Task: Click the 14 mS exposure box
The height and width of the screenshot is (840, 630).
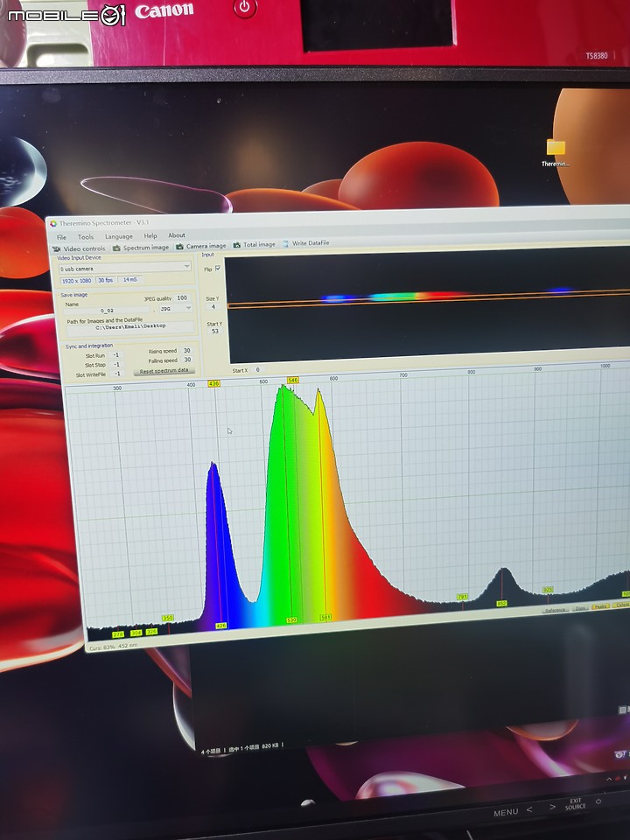Action: pyautogui.click(x=130, y=280)
